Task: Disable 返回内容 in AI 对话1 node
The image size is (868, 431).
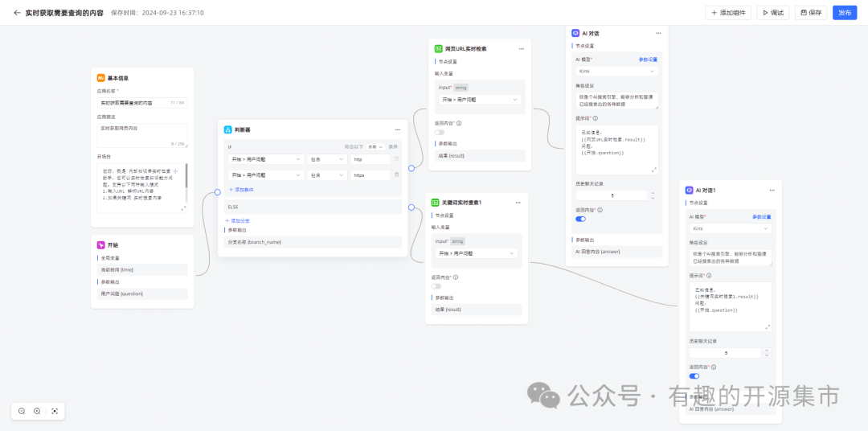Action: coord(694,376)
